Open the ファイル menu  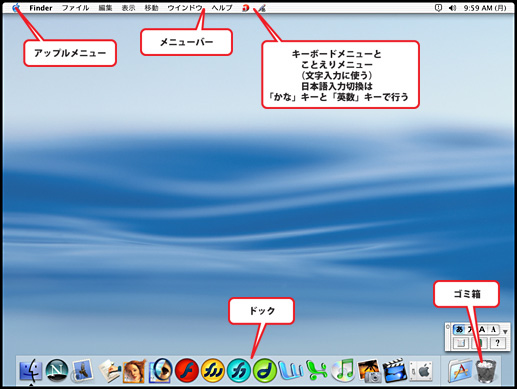75,8
